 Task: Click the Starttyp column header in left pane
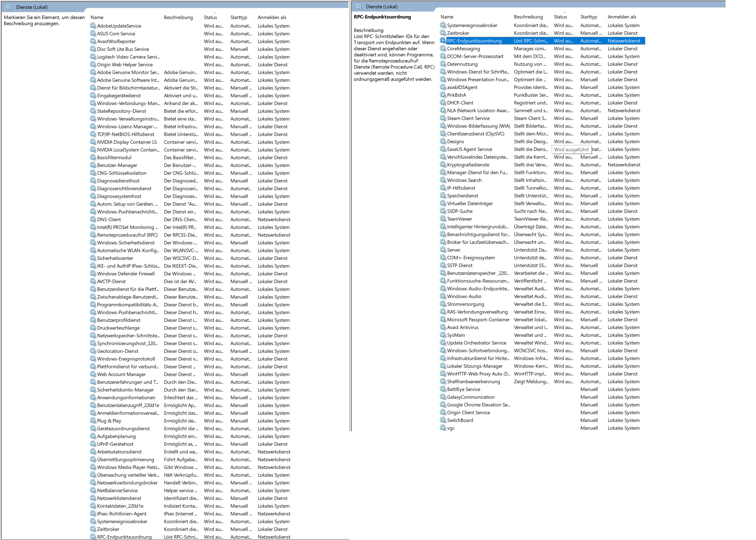(x=239, y=17)
